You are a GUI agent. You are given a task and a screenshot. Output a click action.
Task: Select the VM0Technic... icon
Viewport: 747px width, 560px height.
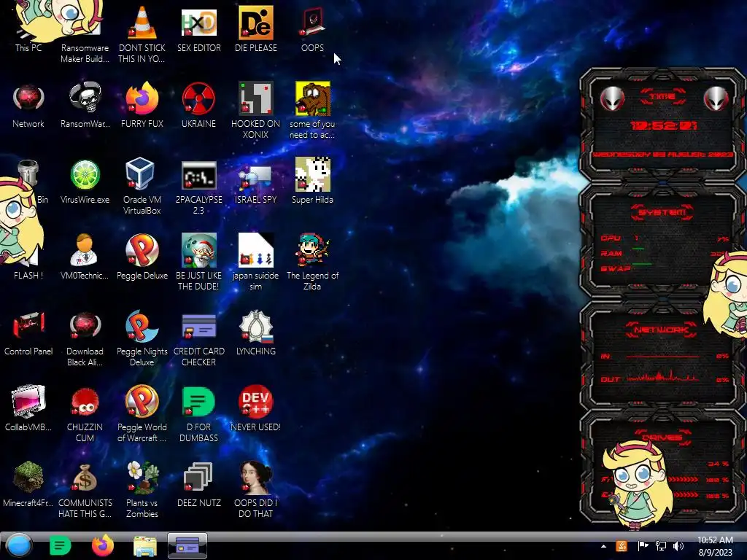click(85, 257)
